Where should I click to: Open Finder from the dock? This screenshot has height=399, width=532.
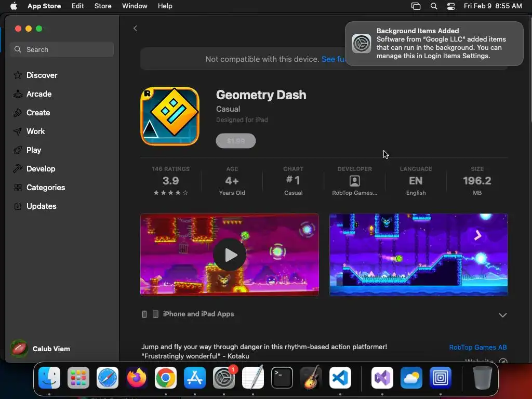[49, 378]
